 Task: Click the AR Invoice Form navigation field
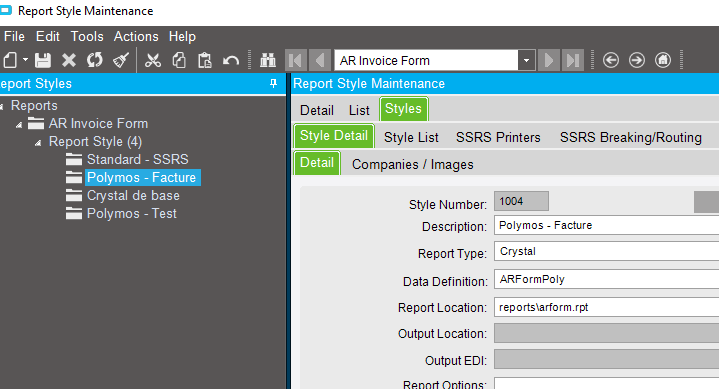tap(426, 60)
